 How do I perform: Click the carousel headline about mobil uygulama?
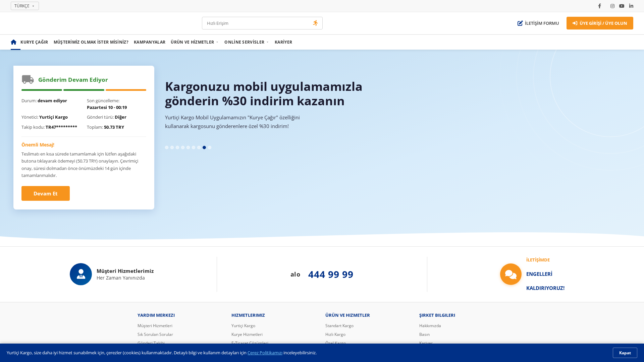(x=264, y=94)
